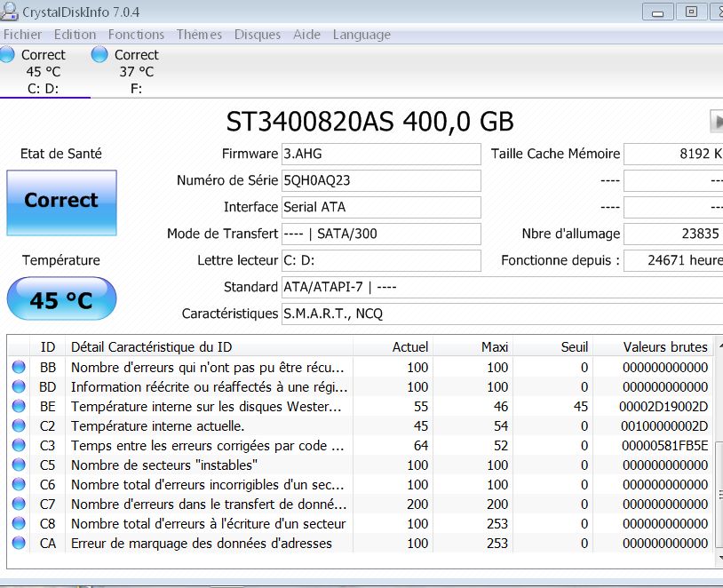Click the power-on count field 23835
723x588 pixels.
pyautogui.click(x=673, y=234)
